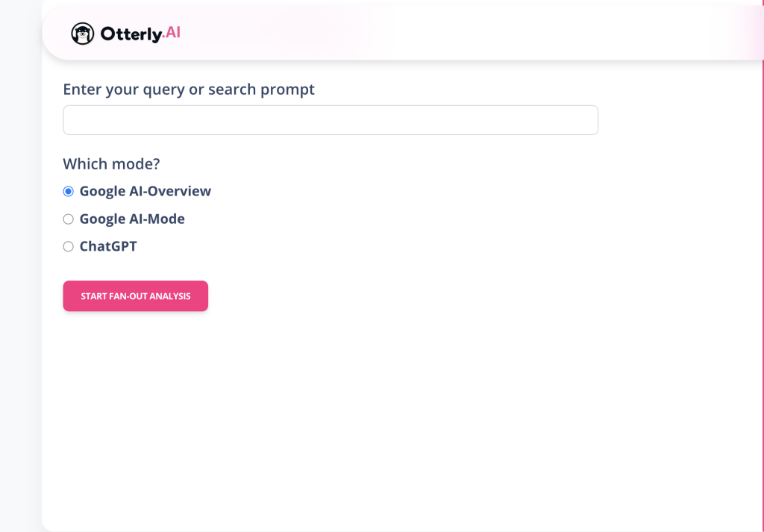Click the gray margin left of the panel

[20, 298]
